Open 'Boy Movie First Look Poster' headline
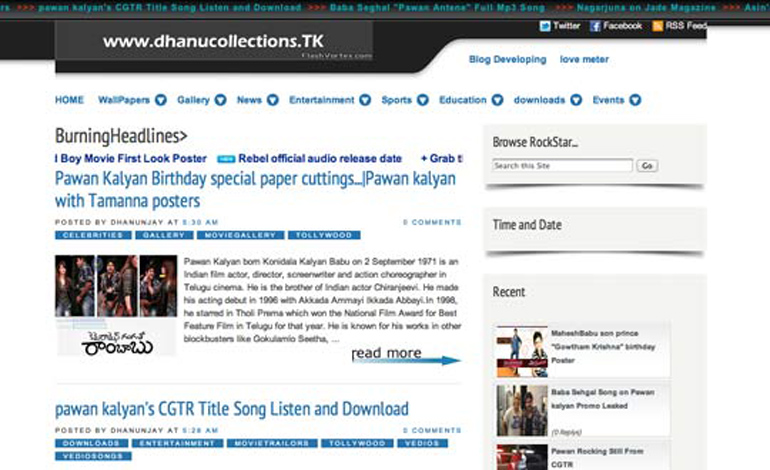This screenshot has width=770, height=470. point(133,159)
